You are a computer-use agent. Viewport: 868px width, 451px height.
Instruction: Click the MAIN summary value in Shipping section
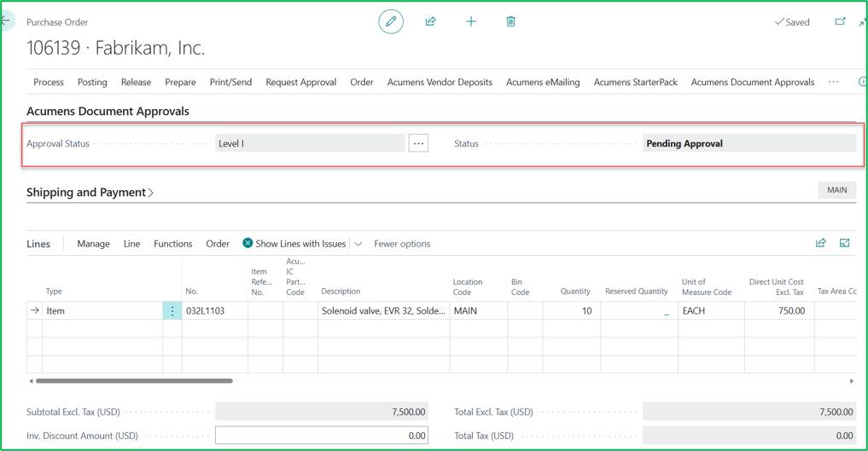pyautogui.click(x=837, y=189)
